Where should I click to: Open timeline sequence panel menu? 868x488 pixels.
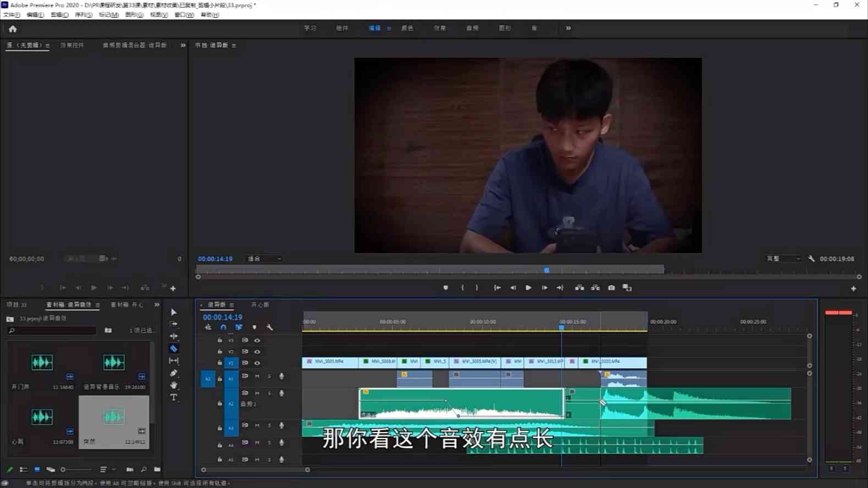pyautogui.click(x=232, y=305)
